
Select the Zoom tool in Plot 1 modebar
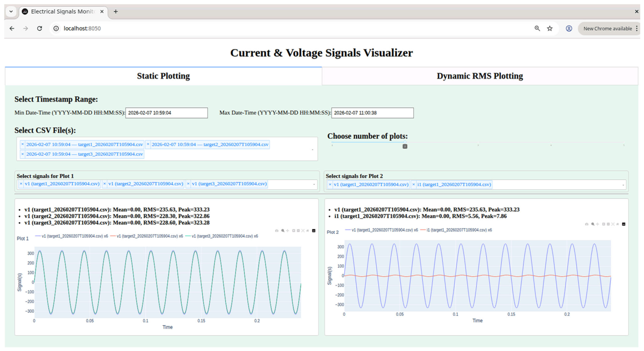(x=283, y=231)
